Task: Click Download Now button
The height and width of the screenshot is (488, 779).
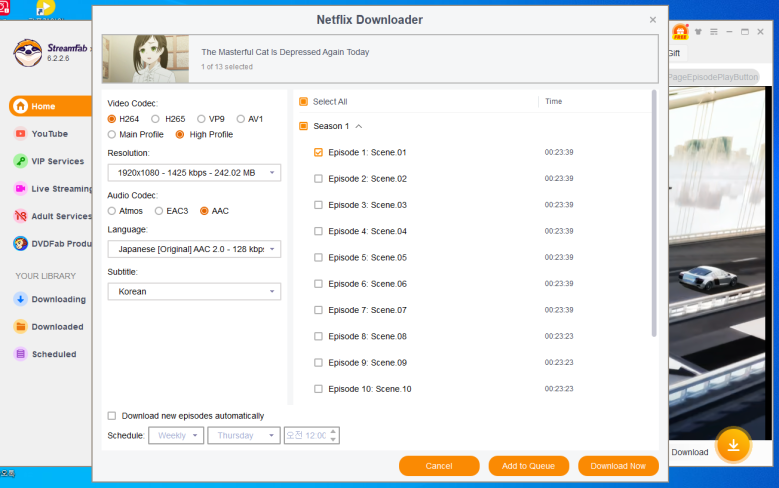Action: [618, 466]
